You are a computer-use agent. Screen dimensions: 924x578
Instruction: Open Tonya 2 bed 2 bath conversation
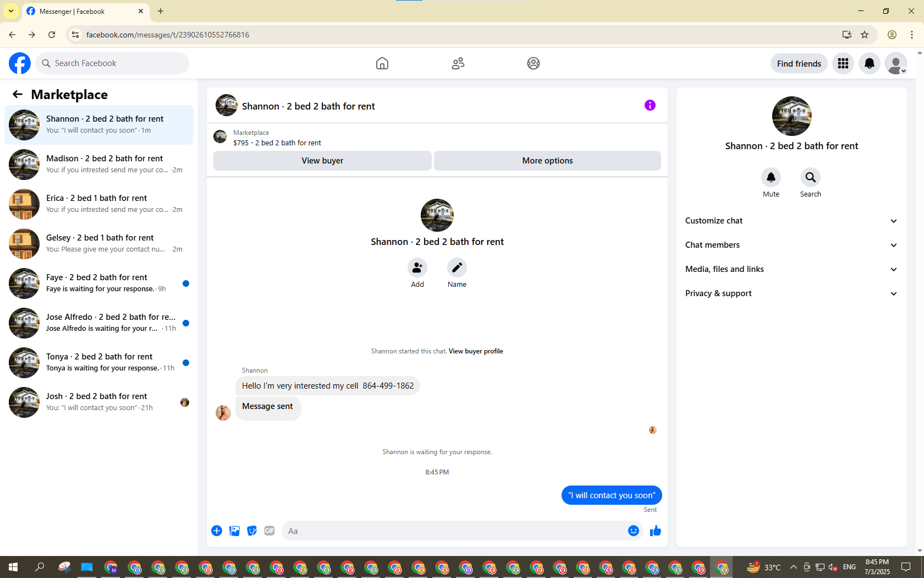click(99, 363)
